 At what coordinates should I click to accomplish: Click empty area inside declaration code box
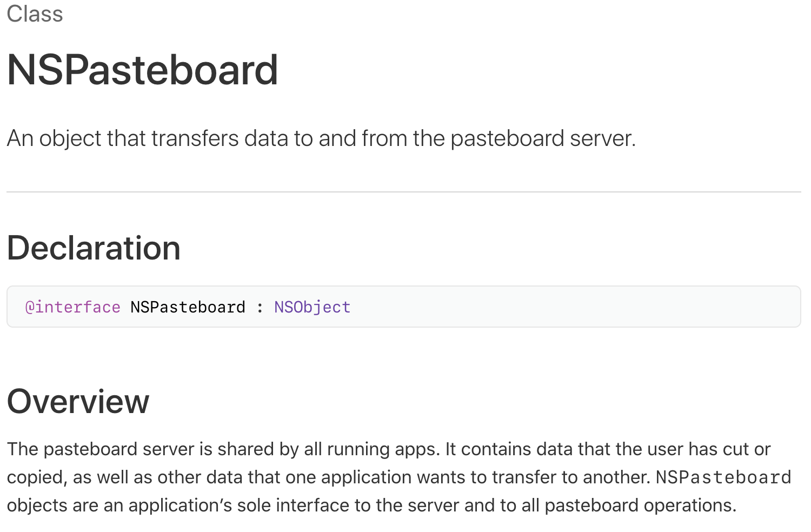[x=573, y=307]
